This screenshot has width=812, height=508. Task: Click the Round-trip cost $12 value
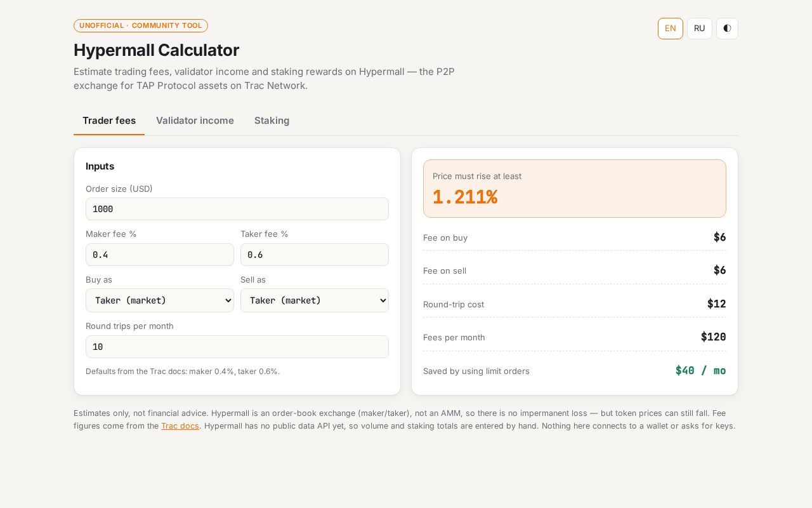coord(717,304)
